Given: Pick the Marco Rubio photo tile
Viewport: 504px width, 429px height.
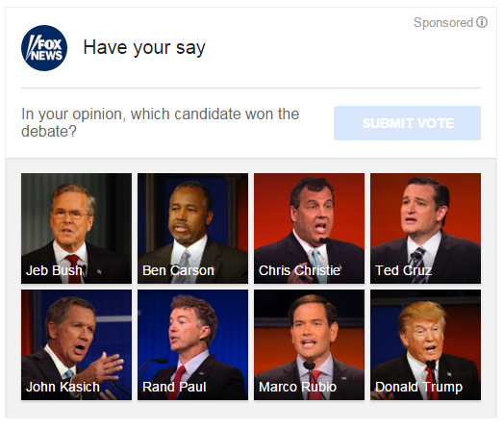Looking at the screenshot, I should (x=309, y=344).
